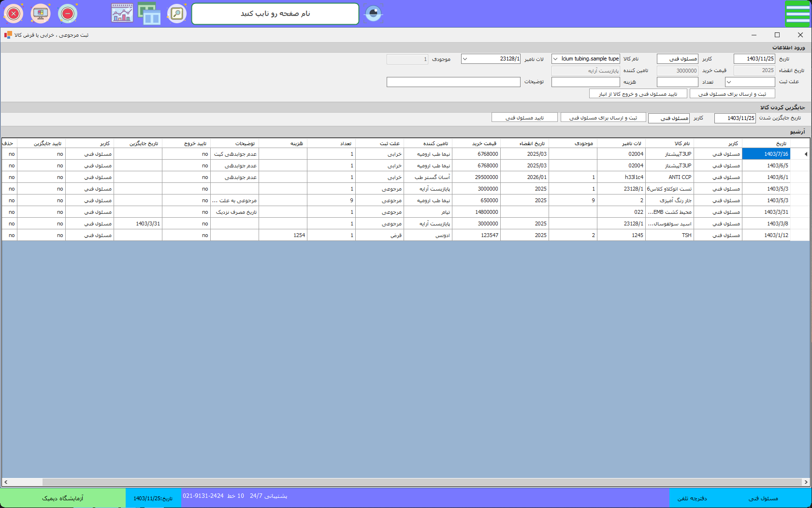
Task: Expand the نام کالا dropdown
Action: 555,59
